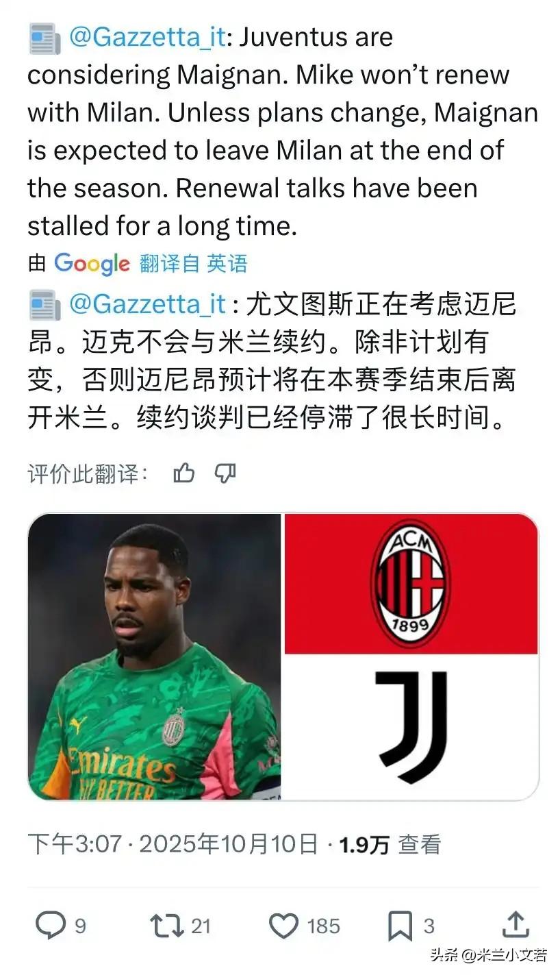Bookmark this tweet

coord(400,926)
